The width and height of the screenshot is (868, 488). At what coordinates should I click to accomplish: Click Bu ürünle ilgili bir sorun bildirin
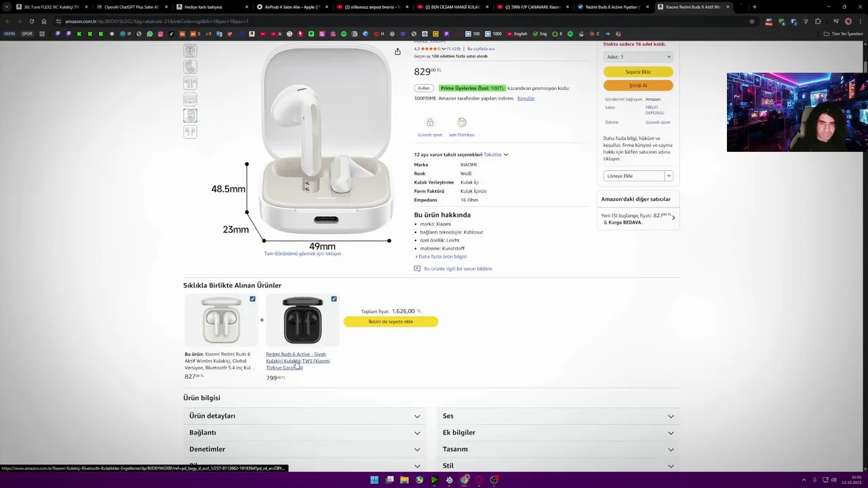click(458, 268)
